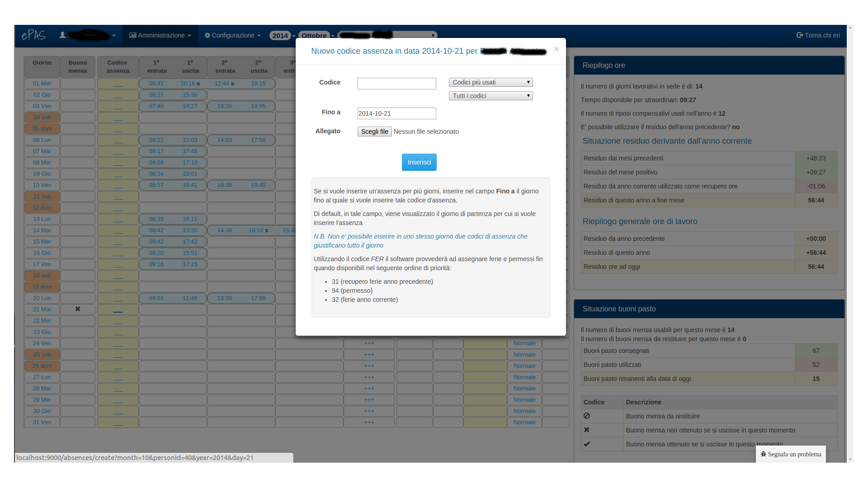Click the X Buono mensa non ottenuto icon
This screenshot has height=488, width=868.
click(x=587, y=430)
